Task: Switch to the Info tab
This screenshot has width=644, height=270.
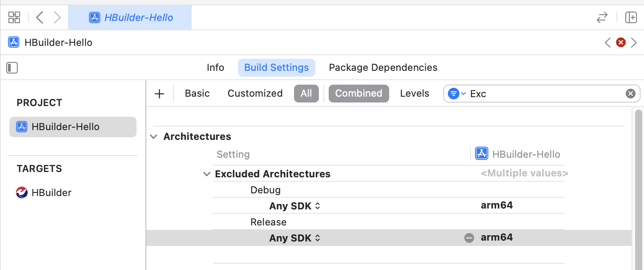Action: [215, 68]
